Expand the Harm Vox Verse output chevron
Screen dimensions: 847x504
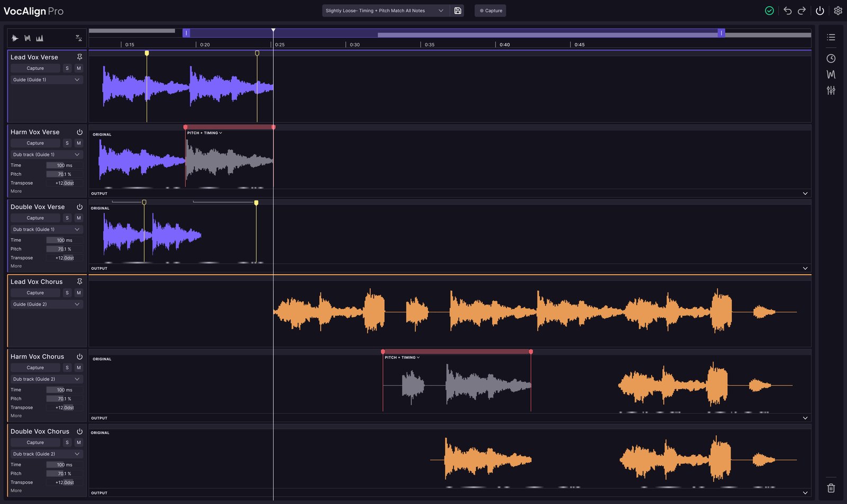tap(805, 194)
